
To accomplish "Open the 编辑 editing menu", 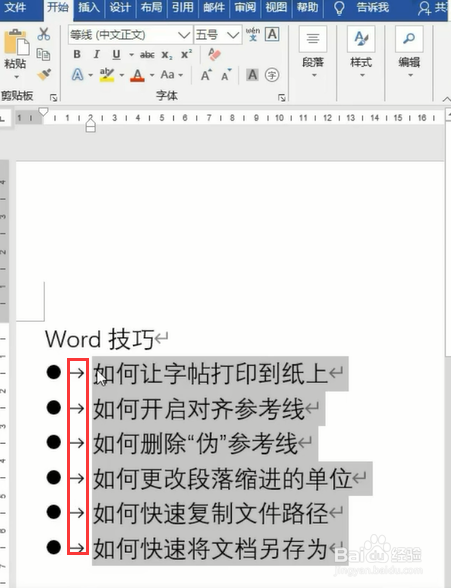I will pyautogui.click(x=409, y=52).
